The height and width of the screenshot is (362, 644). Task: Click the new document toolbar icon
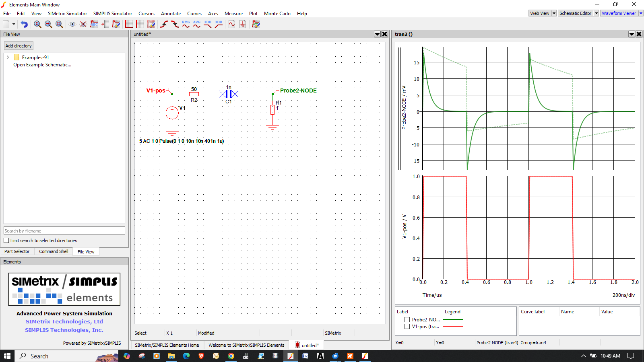click(x=6, y=24)
